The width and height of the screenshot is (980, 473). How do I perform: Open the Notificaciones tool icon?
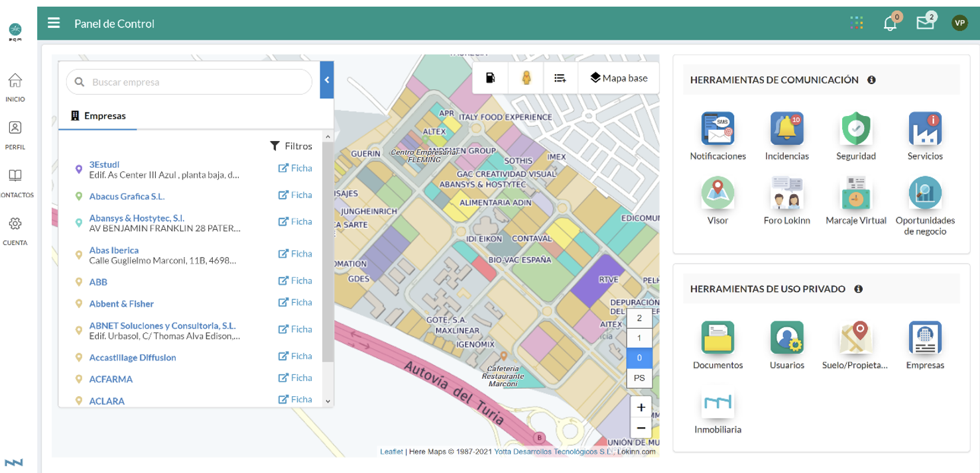pyautogui.click(x=717, y=129)
